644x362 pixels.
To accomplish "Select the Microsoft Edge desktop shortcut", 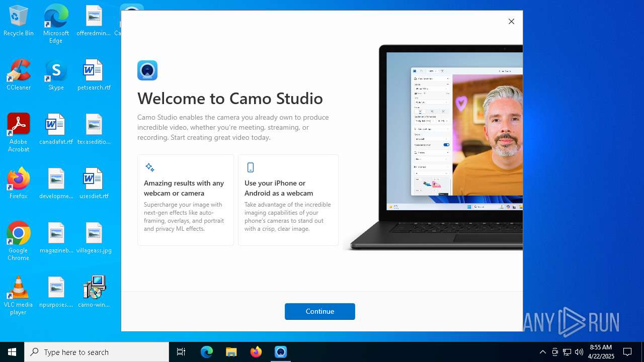I will (x=56, y=24).
